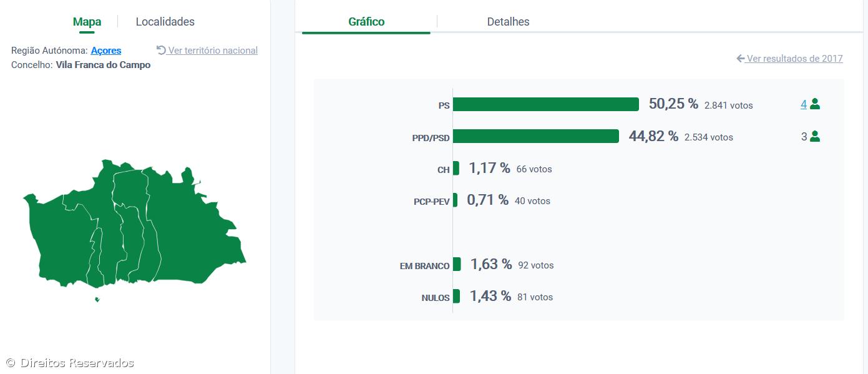This screenshot has height=374, width=868.
Task: Switch to the Localidades tab
Action: pos(165,22)
